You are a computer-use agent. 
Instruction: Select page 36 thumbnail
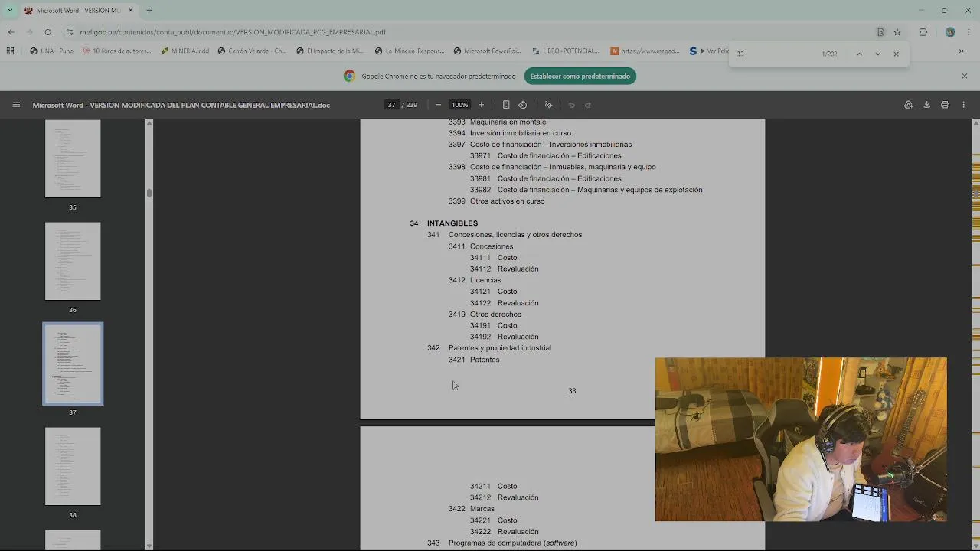(73, 261)
